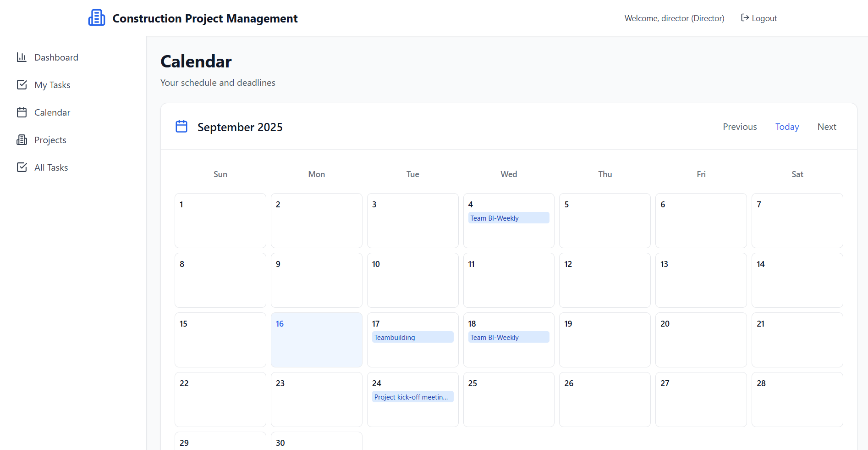868x450 pixels.
Task: Click calendar icon beside September 2025
Action: pyautogui.click(x=181, y=127)
